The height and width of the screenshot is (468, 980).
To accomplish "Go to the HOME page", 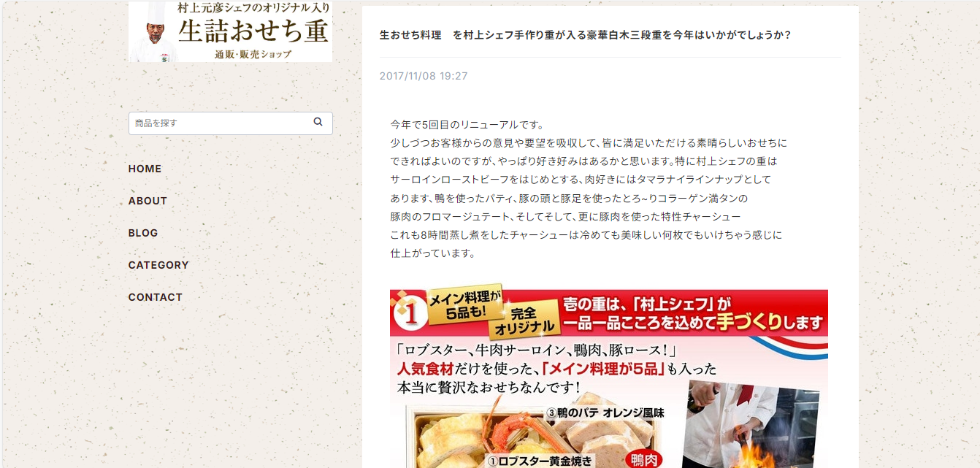I will (145, 169).
